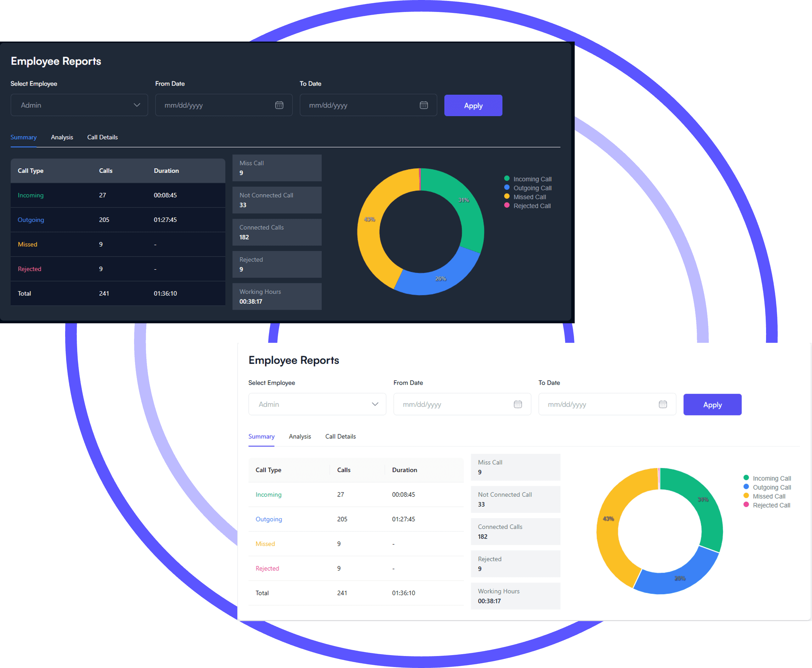Switch to Analysis tab in dark panel

pyautogui.click(x=62, y=137)
